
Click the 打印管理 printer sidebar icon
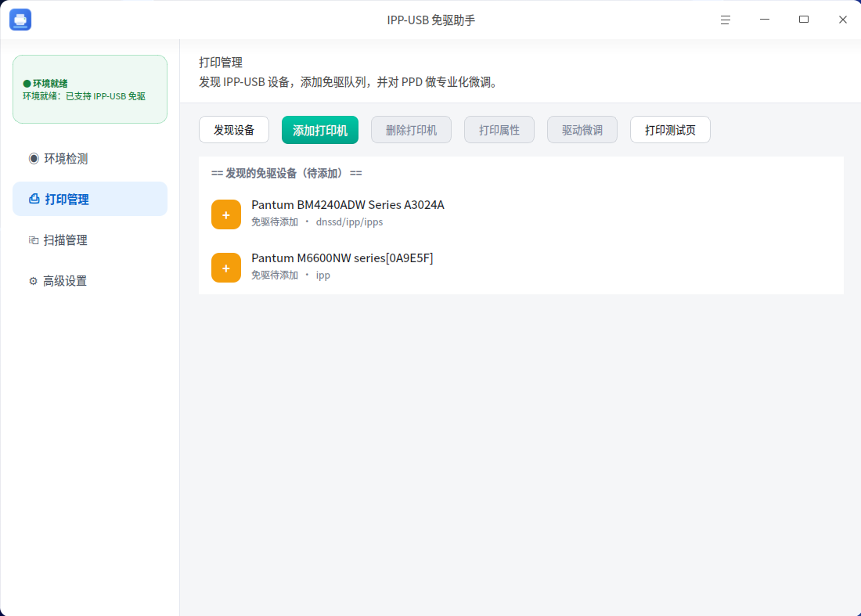pyautogui.click(x=34, y=199)
